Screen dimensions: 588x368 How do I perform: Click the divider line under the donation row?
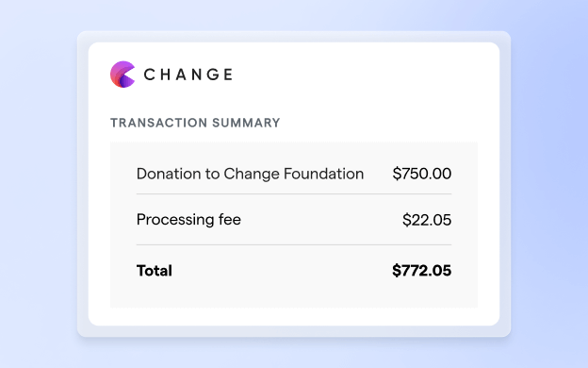coord(294,194)
